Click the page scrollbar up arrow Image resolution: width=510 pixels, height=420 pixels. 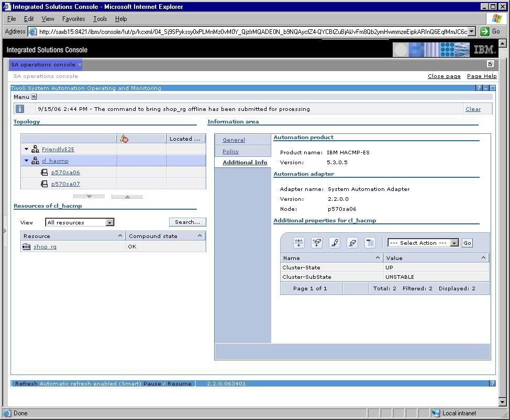click(x=503, y=43)
